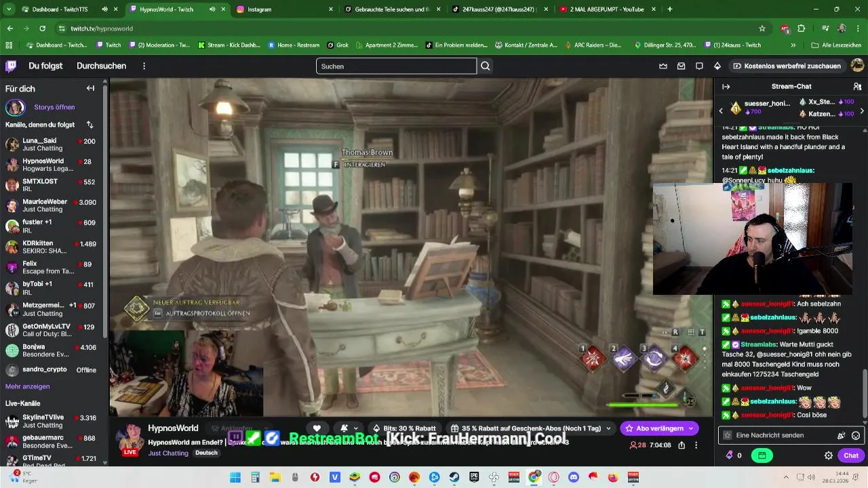Click Mehr anzeigen in sidebar
Screen dimensions: 868x488
pyautogui.click(x=27, y=386)
